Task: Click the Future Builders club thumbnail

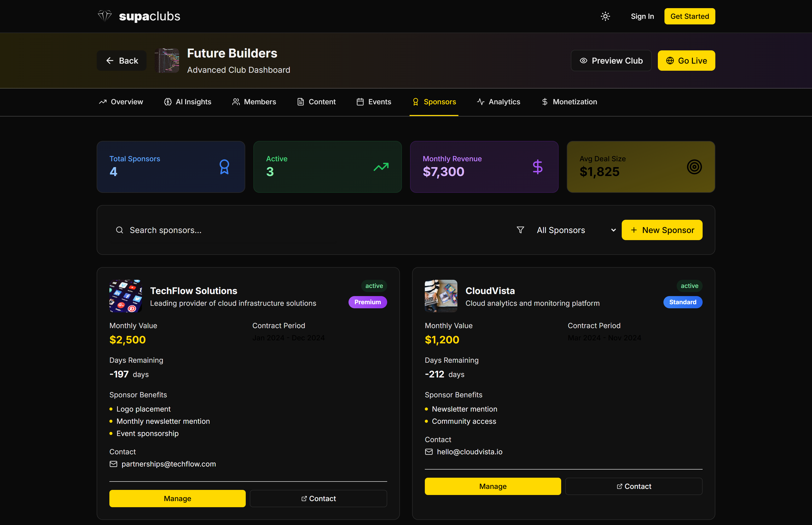Action: click(167, 60)
